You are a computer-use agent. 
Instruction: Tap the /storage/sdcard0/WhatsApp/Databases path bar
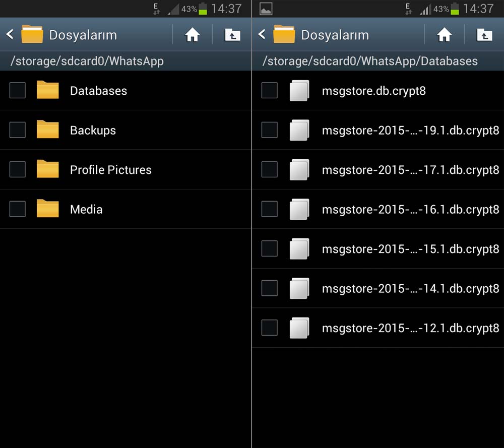[370, 61]
